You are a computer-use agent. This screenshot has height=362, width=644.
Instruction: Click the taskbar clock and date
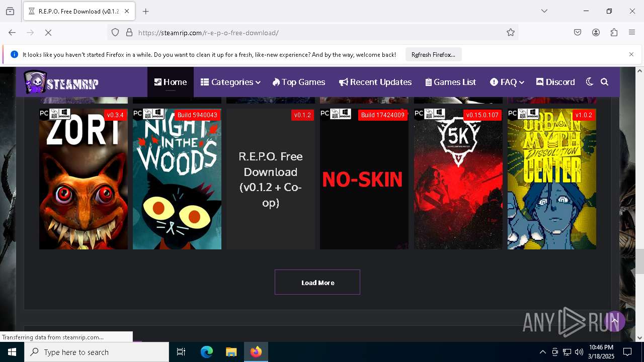pos(601,352)
